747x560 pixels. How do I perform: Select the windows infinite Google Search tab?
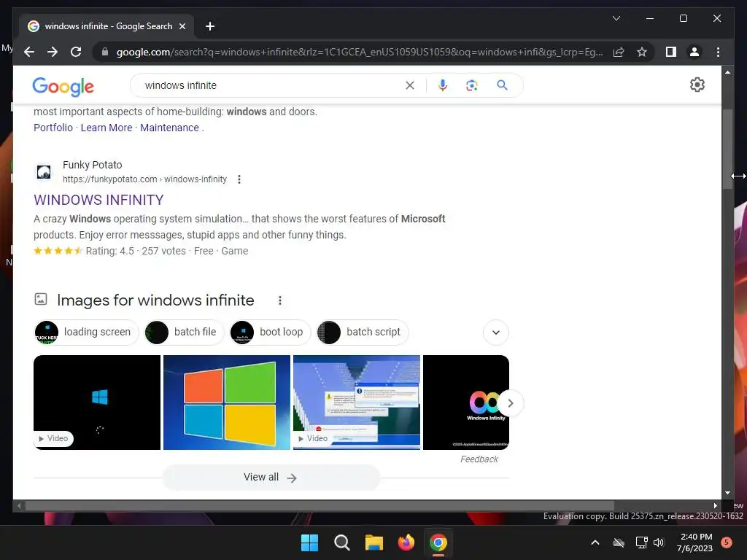tap(107, 26)
